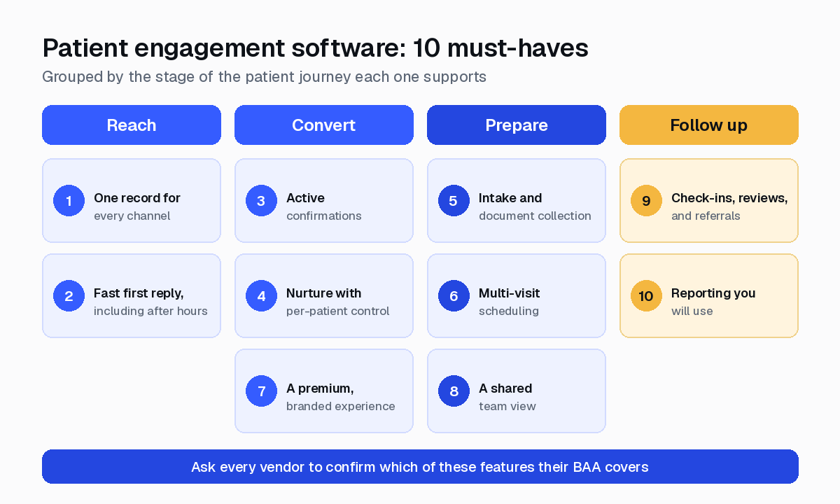Image resolution: width=840 pixels, height=504 pixels.
Task: Click the "One record for" heading
Action: (x=137, y=198)
